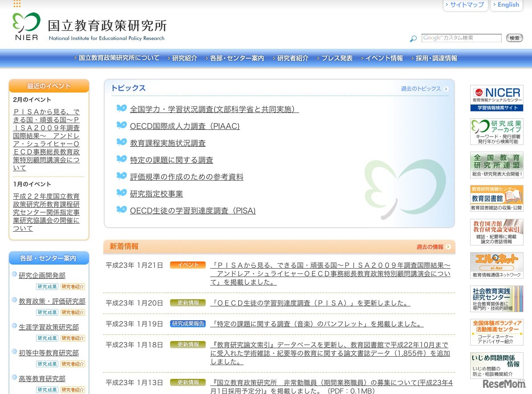This screenshot has width=532, height=394.
Task: Open the 研究紹介 navigation menu
Action: pos(183,58)
